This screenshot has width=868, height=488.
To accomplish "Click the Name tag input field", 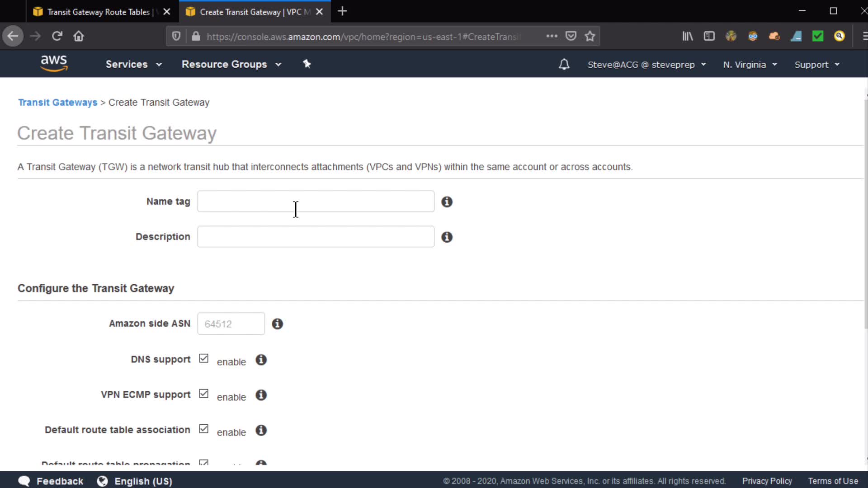I will click(316, 202).
